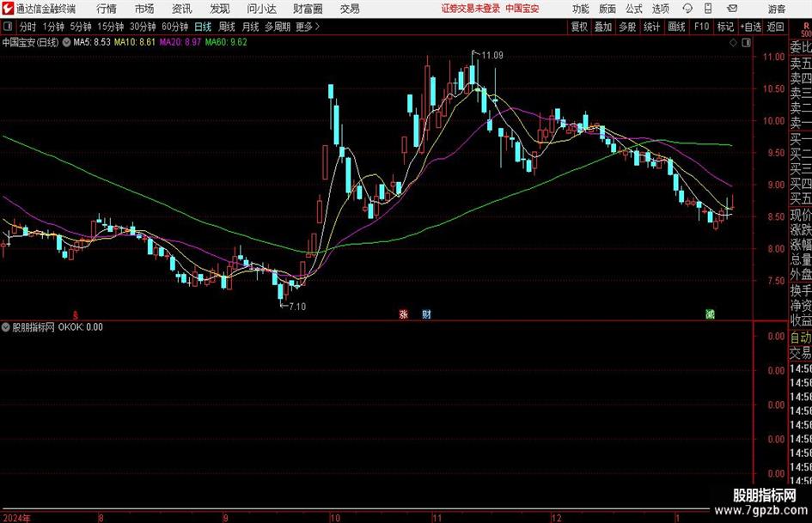Select the 日线 daily period

point(203,27)
